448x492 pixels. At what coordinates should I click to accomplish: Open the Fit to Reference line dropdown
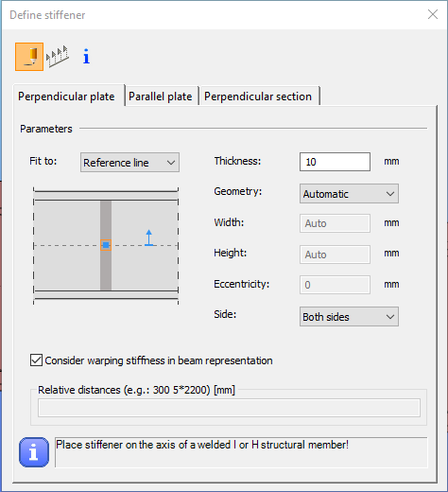coord(129,163)
